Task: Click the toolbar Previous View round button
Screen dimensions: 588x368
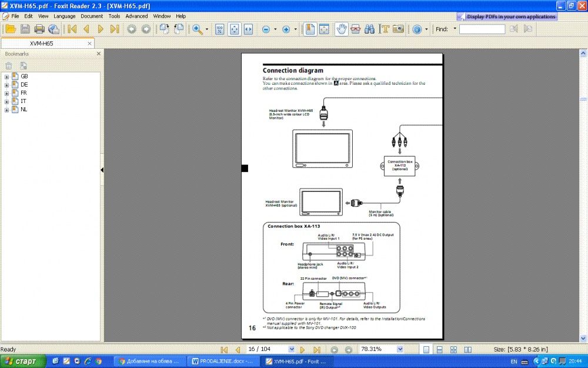Action: [132, 29]
